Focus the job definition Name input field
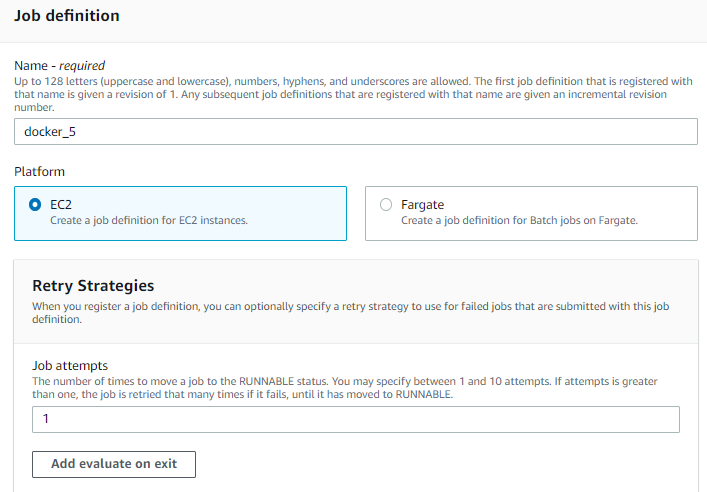This screenshot has height=492, width=707. point(356,132)
